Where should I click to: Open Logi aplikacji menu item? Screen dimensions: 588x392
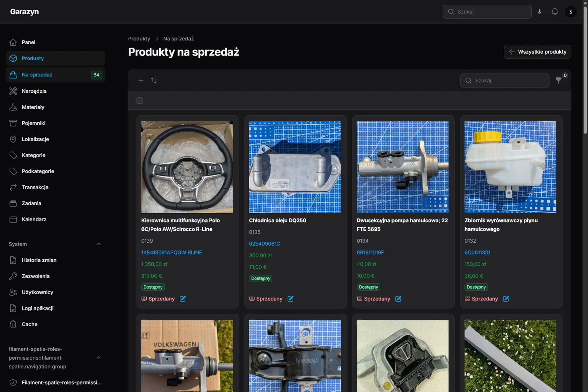pos(55,308)
